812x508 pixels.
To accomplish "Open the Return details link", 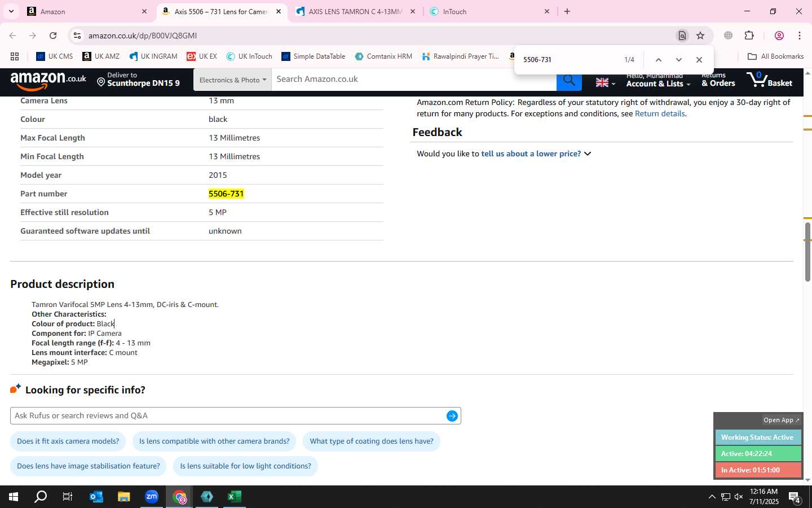I will pyautogui.click(x=660, y=113).
